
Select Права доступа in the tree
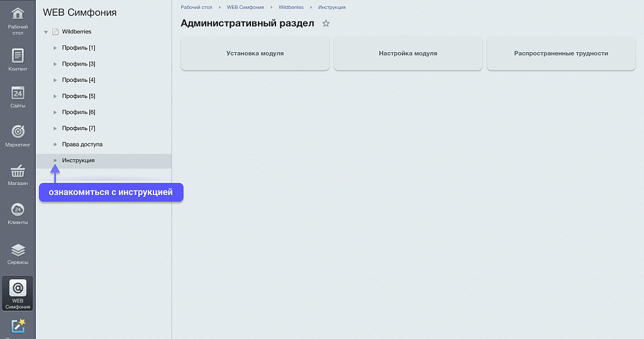[x=82, y=145]
